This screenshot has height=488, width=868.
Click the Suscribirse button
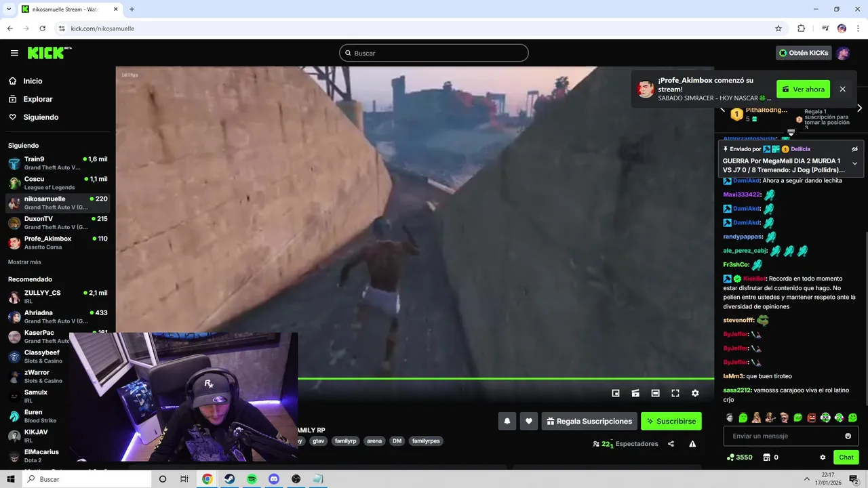coord(671,421)
